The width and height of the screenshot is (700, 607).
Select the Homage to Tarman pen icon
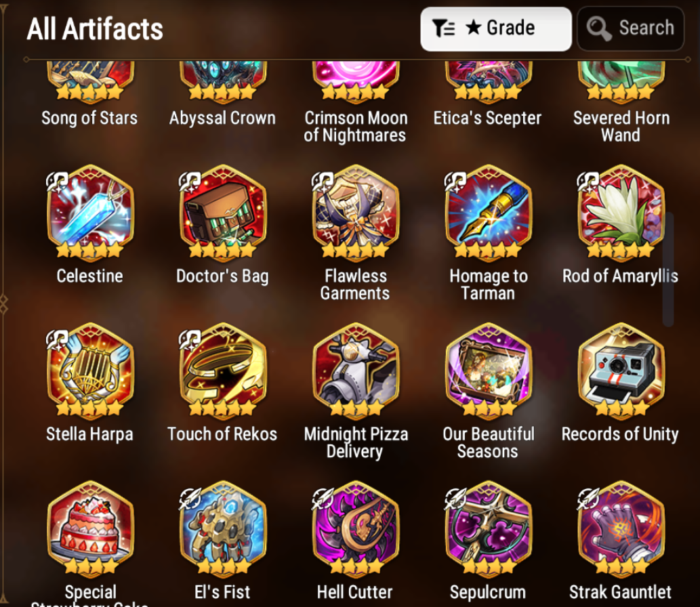[489, 213]
